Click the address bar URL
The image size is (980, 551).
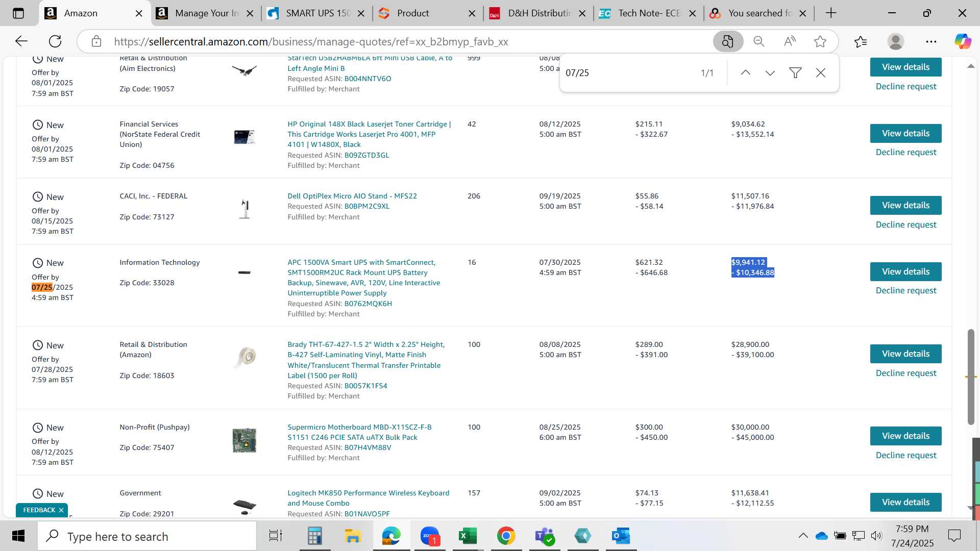[311, 42]
